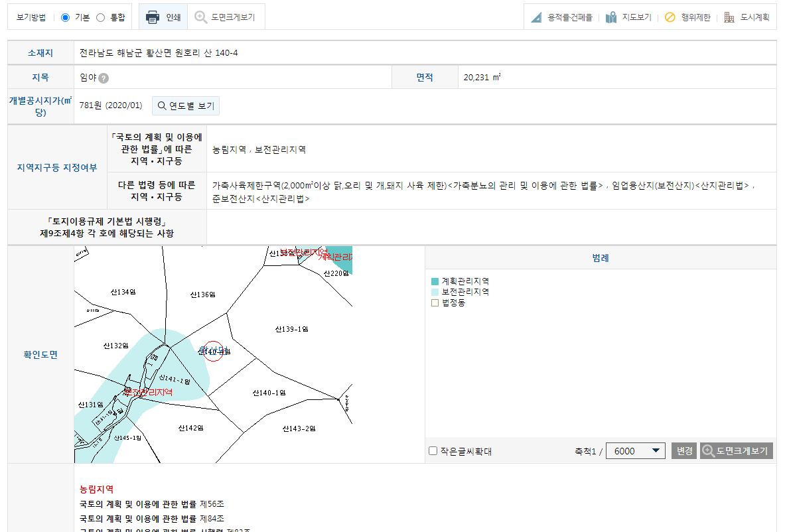
Task: Click parcel 산145-1임 on the map
Action: tap(127, 438)
